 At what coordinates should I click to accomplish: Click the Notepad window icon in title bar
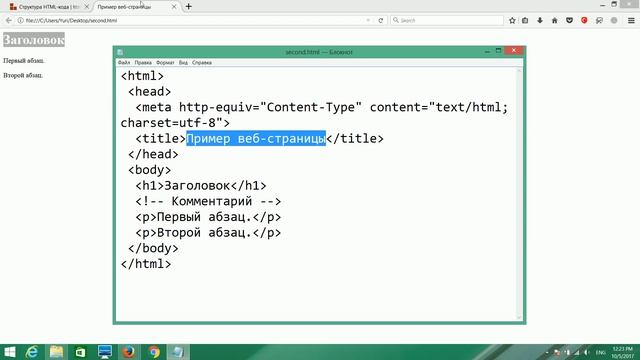[x=120, y=52]
